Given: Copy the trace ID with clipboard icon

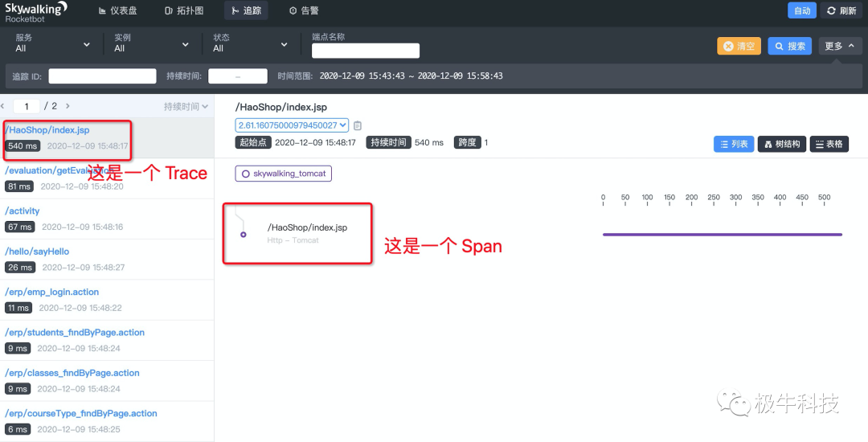Looking at the screenshot, I should point(358,125).
